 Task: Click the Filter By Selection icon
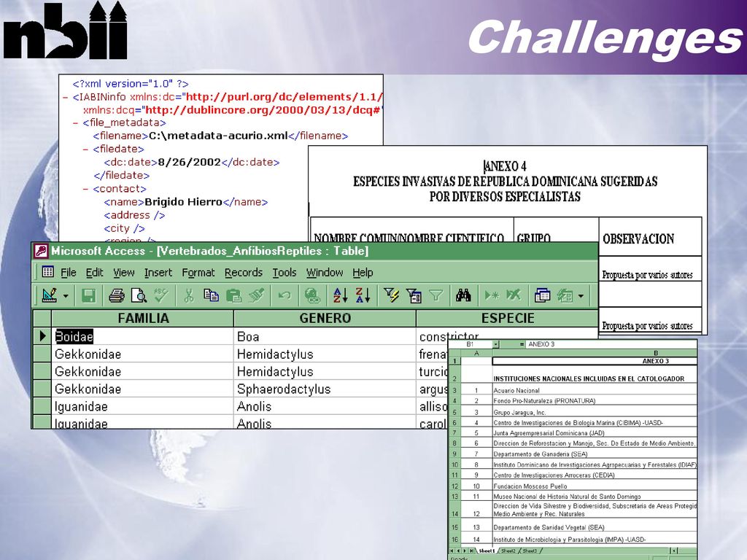click(392, 296)
